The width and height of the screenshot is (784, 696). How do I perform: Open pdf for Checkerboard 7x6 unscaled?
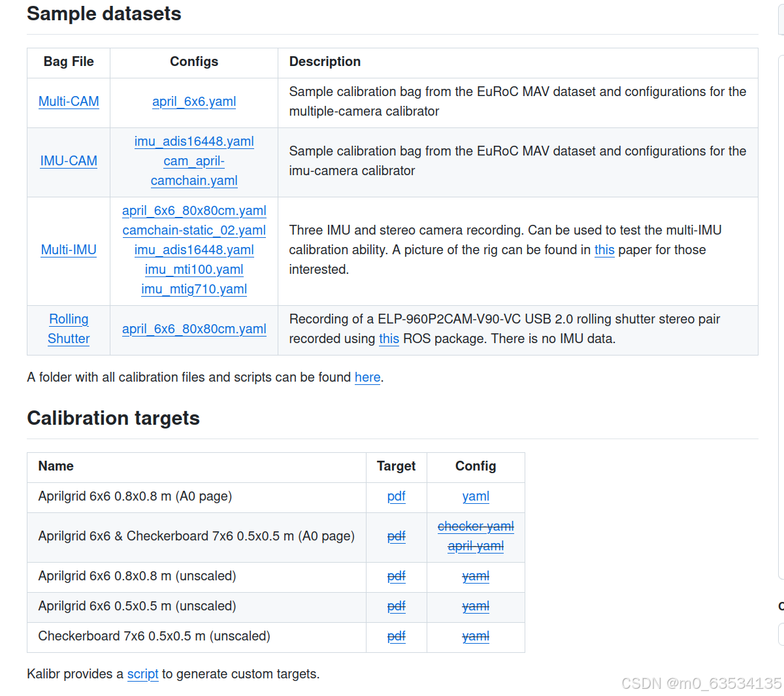pos(396,636)
